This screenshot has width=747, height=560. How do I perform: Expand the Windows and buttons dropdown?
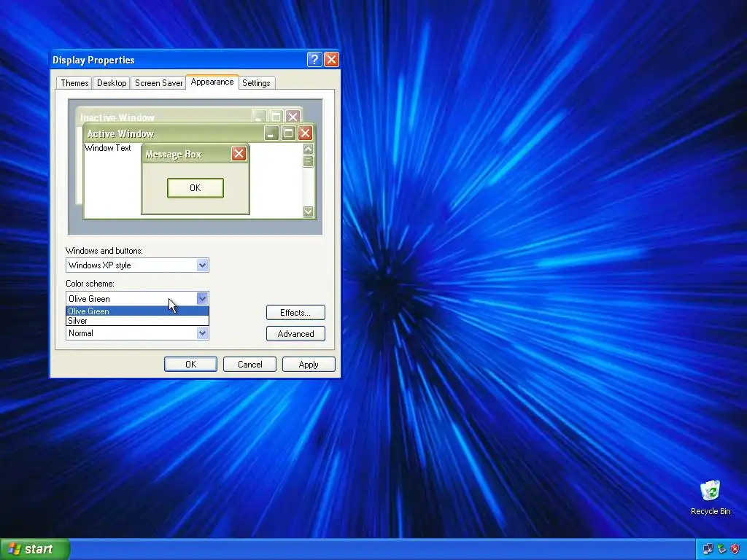pyautogui.click(x=203, y=265)
